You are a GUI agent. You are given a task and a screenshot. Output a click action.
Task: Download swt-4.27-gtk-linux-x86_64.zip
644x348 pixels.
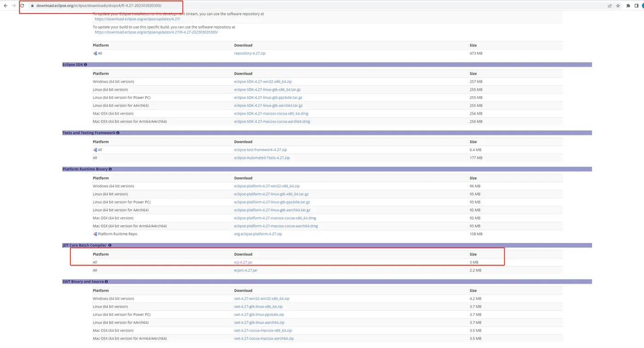258,307
